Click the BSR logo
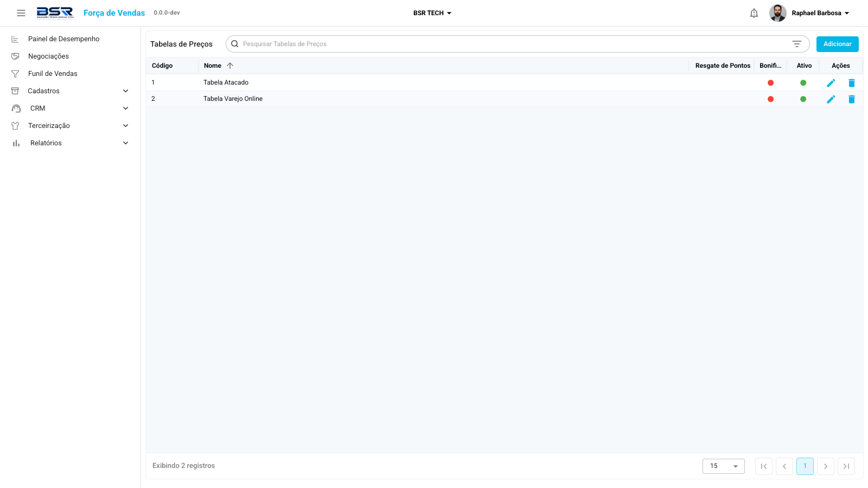The image size is (868, 488). (x=55, y=13)
